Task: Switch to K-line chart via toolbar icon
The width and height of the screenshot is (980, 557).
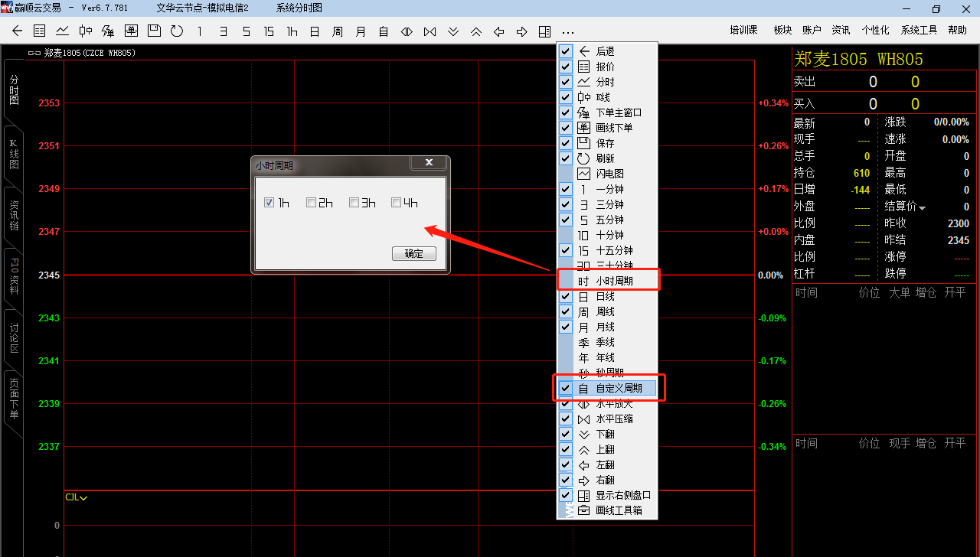Action: coord(85,31)
